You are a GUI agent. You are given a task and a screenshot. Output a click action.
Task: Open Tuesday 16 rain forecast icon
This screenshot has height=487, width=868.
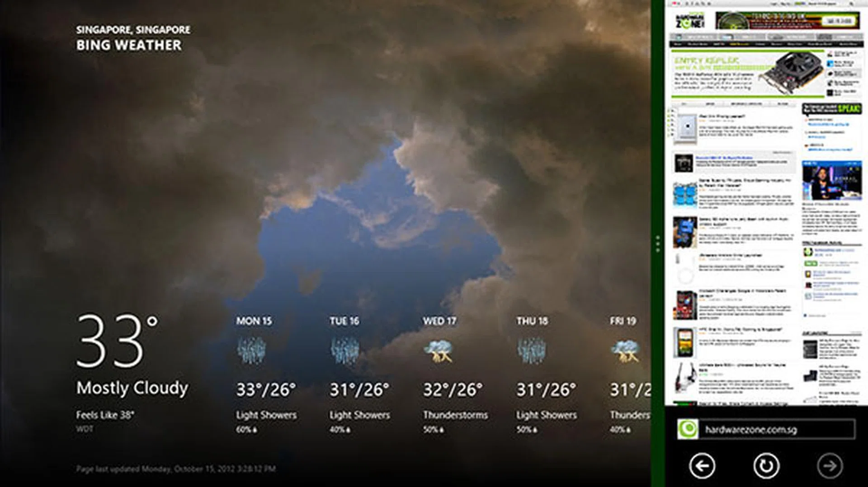point(345,350)
